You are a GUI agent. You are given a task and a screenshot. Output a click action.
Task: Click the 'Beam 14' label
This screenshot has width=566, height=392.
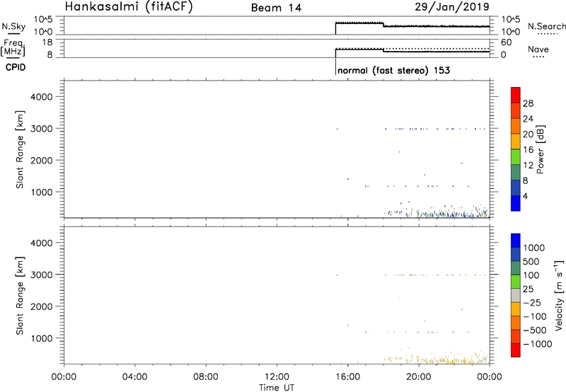[x=276, y=8]
